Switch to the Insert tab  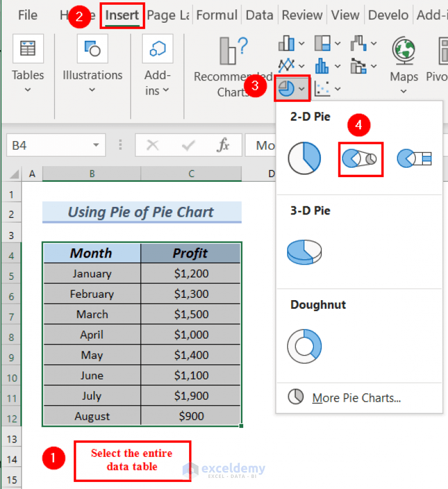[x=122, y=15]
